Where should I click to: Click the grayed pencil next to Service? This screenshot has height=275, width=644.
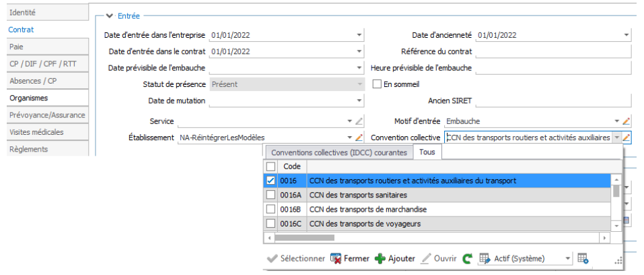pyautogui.click(x=359, y=121)
